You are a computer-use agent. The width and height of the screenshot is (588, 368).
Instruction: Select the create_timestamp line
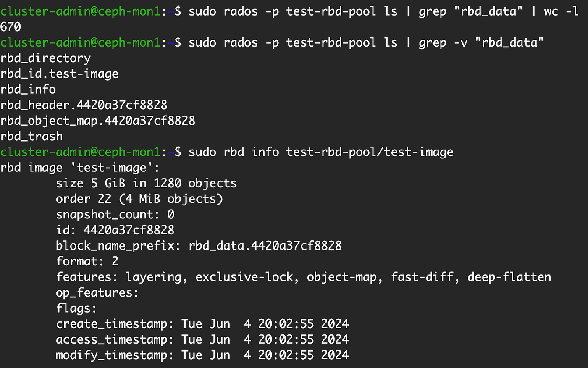(x=202, y=324)
